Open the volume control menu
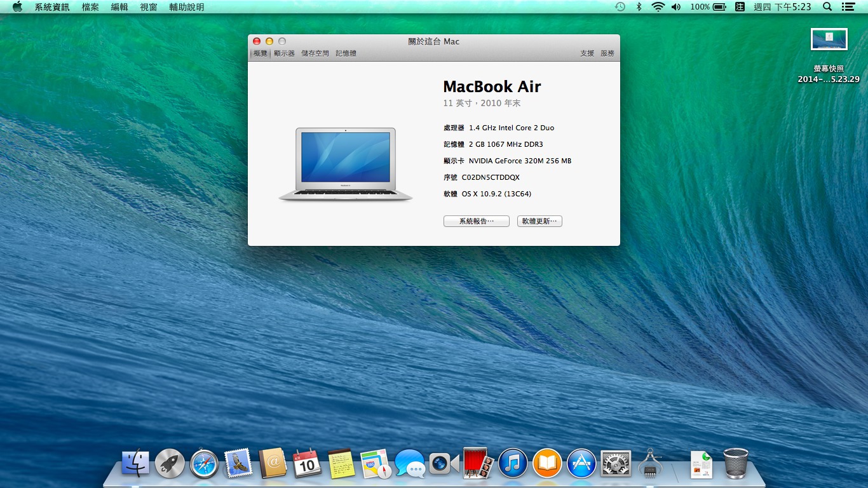The image size is (868, 488). [x=675, y=7]
